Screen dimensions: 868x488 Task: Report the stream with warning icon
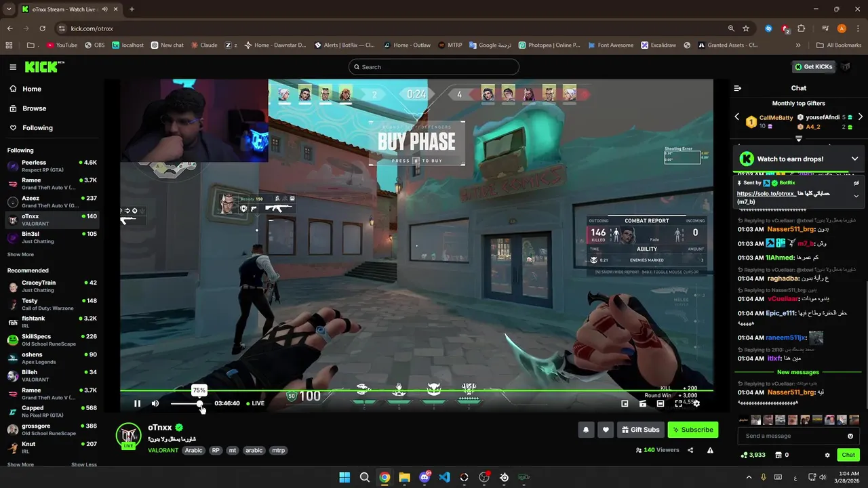point(710,450)
